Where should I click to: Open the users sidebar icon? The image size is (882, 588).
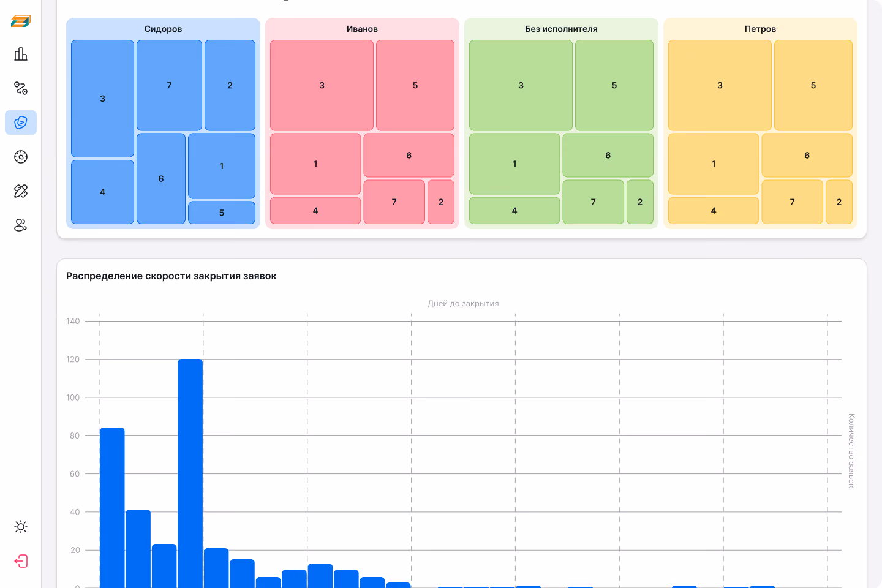click(x=21, y=225)
